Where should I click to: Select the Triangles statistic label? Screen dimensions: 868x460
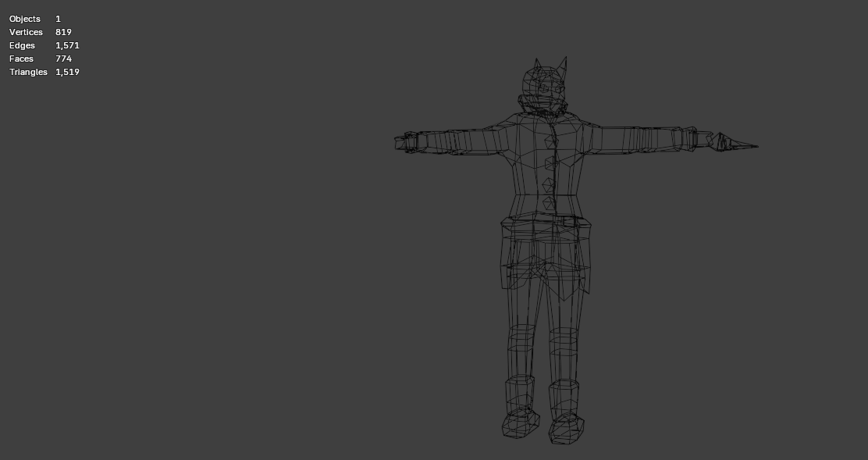click(x=28, y=72)
